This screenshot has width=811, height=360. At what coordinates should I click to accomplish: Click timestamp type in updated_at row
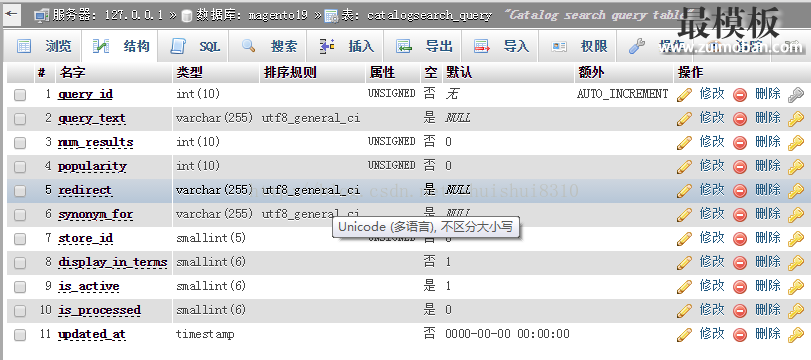[205, 334]
